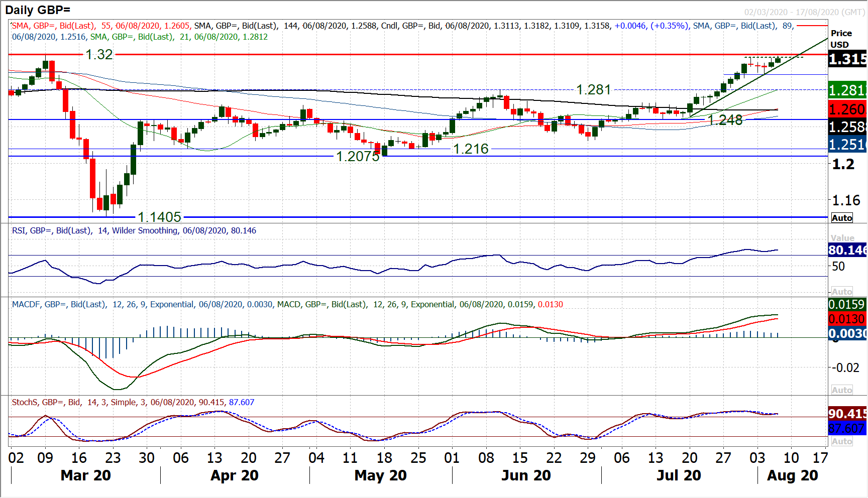Click the chart date range at top right

point(804,12)
